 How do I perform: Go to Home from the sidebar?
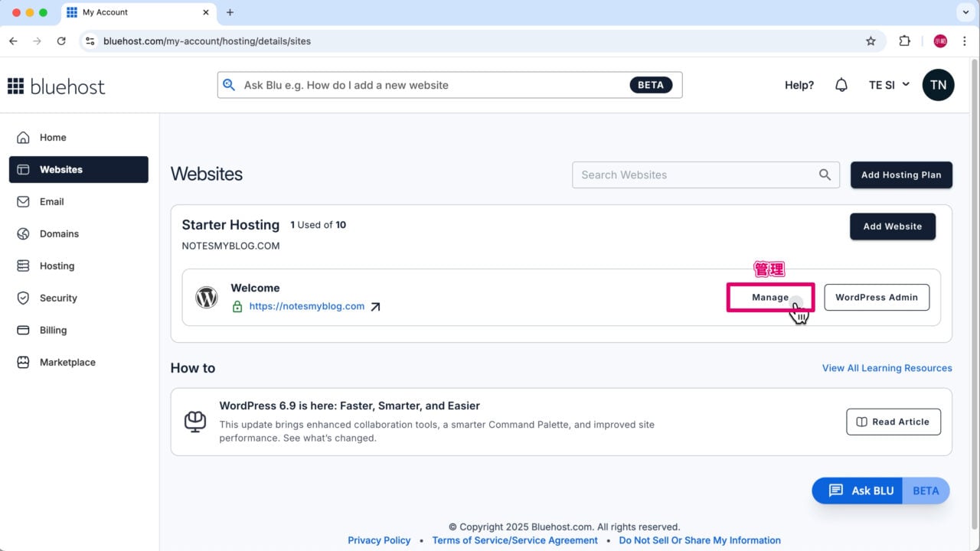tap(52, 137)
